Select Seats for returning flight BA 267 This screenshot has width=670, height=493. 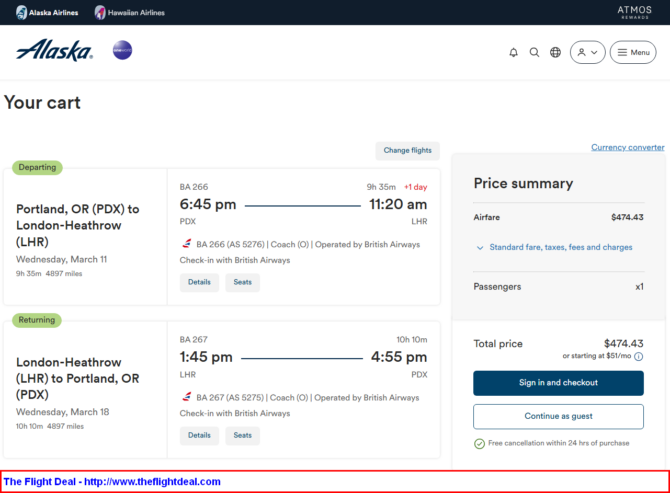tap(242, 435)
